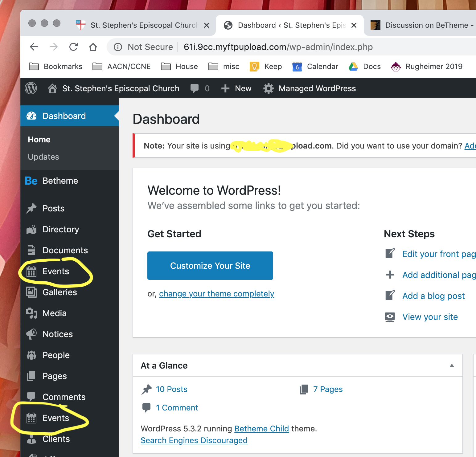Viewport: 476px width, 457px height.
Task: Open the Betheme panel via Be icon
Action: tap(31, 181)
